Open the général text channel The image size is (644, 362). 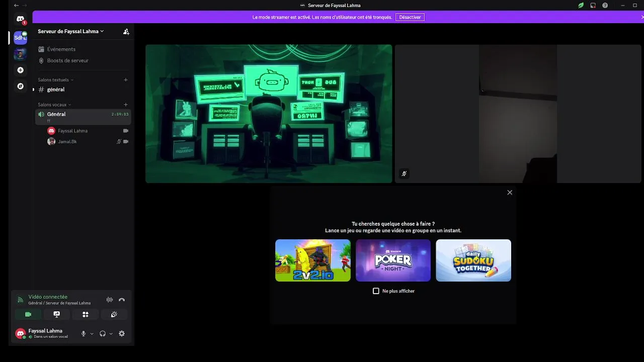click(83, 89)
